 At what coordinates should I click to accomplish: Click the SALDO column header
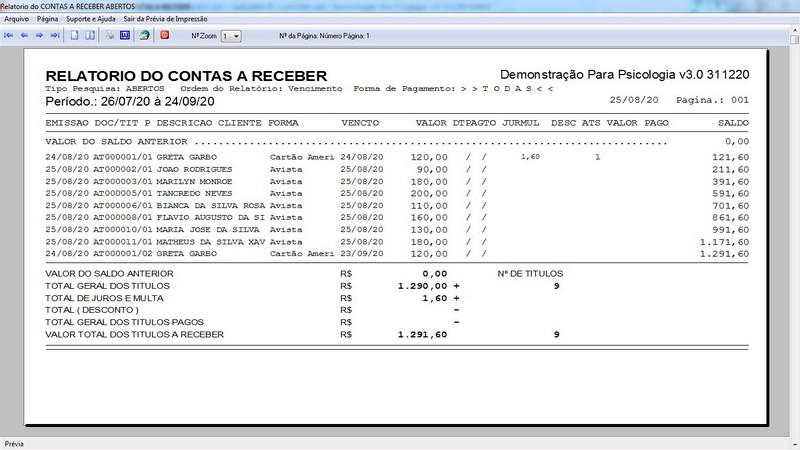tap(733, 123)
